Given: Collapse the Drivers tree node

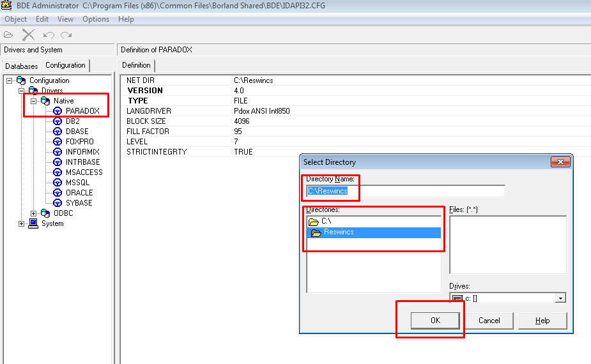Looking at the screenshot, I should (22, 91).
